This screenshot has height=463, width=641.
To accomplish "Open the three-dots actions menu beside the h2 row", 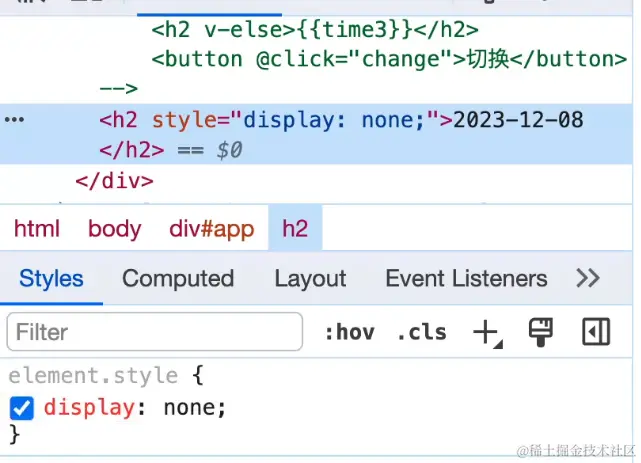I will 14,120.
